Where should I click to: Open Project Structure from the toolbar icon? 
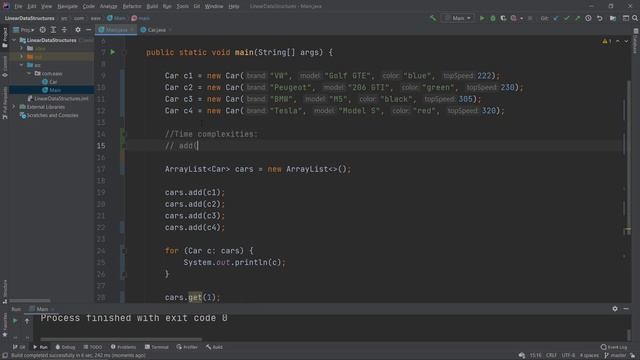click(613, 18)
